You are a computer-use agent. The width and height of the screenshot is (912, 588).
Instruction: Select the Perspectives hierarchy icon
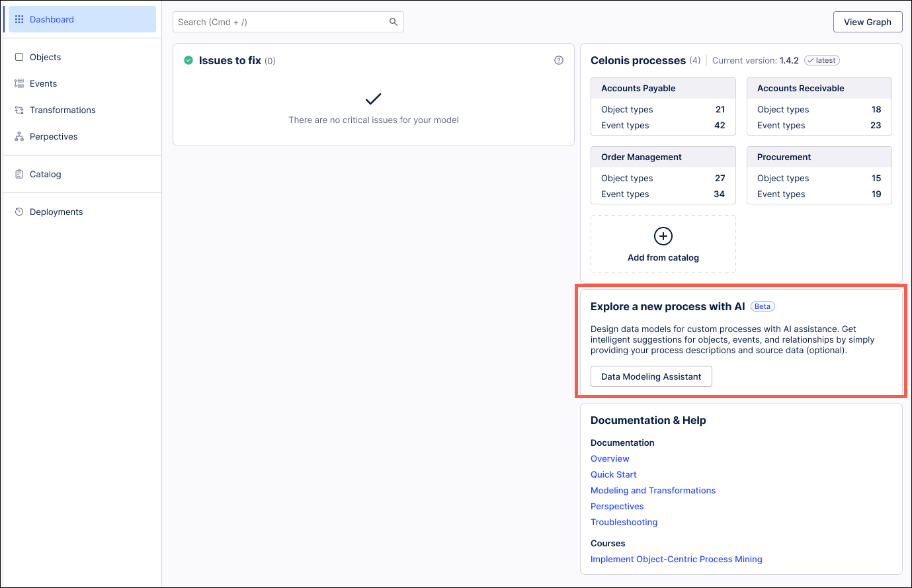point(19,136)
